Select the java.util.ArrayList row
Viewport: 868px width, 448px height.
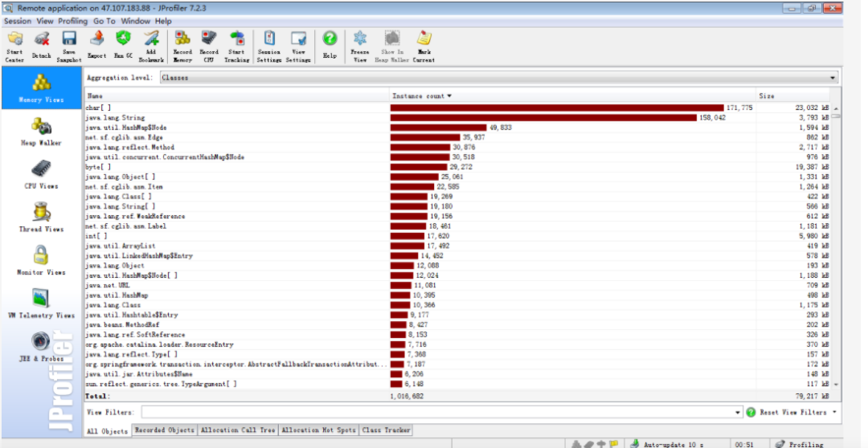click(457, 246)
